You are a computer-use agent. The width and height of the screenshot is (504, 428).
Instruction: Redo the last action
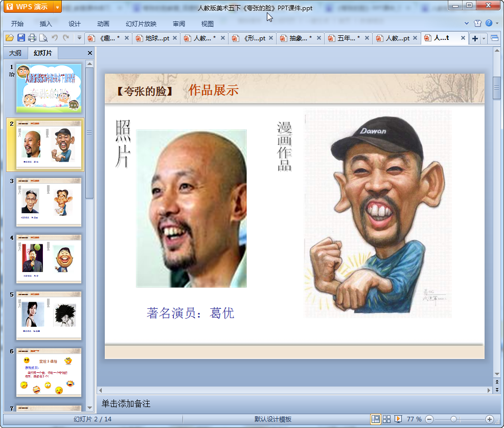[x=66, y=38]
